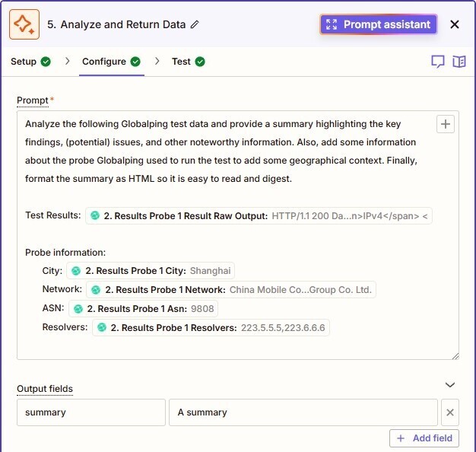This screenshot has width=476, height=452.
Task: Go to the Test tab
Action: click(189, 62)
